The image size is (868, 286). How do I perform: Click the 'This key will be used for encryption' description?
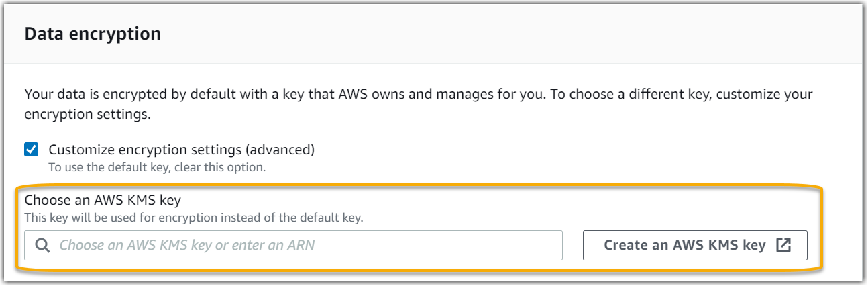134,218
